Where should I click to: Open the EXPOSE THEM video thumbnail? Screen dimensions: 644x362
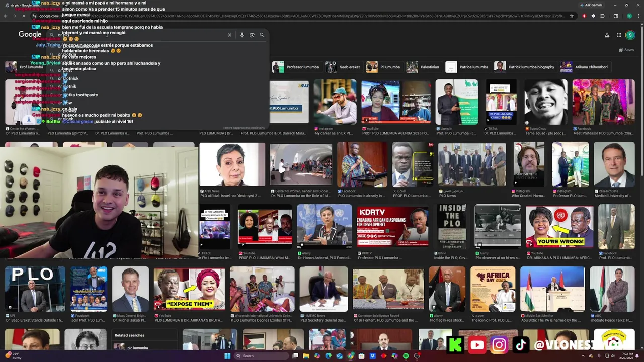pos(189,289)
